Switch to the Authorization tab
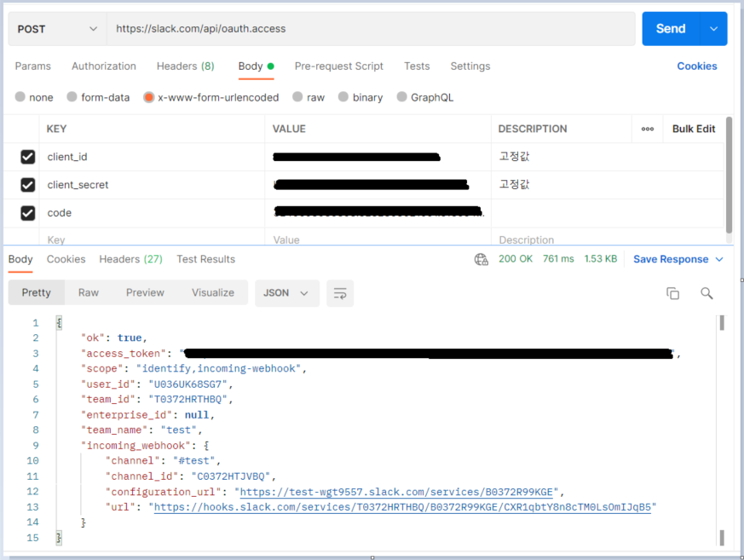 click(x=104, y=66)
